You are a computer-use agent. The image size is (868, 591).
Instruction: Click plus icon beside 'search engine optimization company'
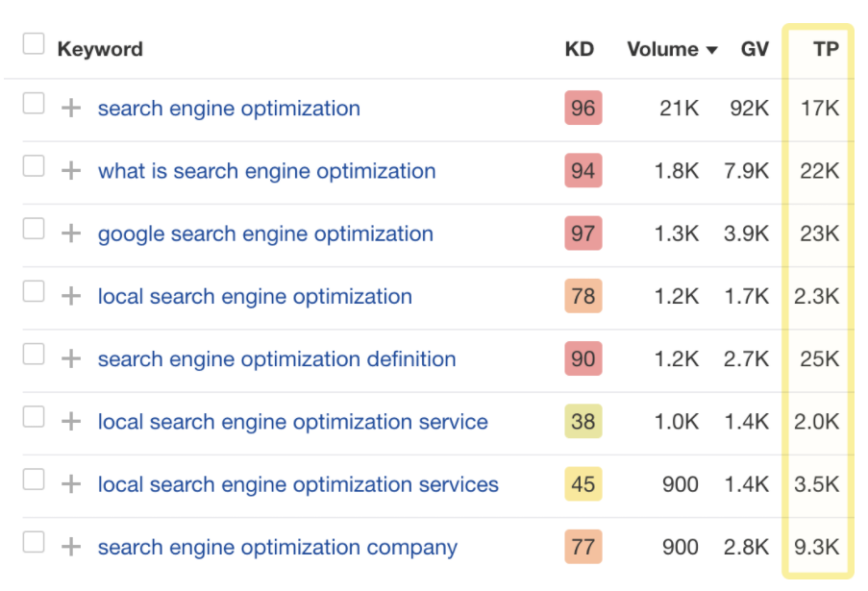71,547
